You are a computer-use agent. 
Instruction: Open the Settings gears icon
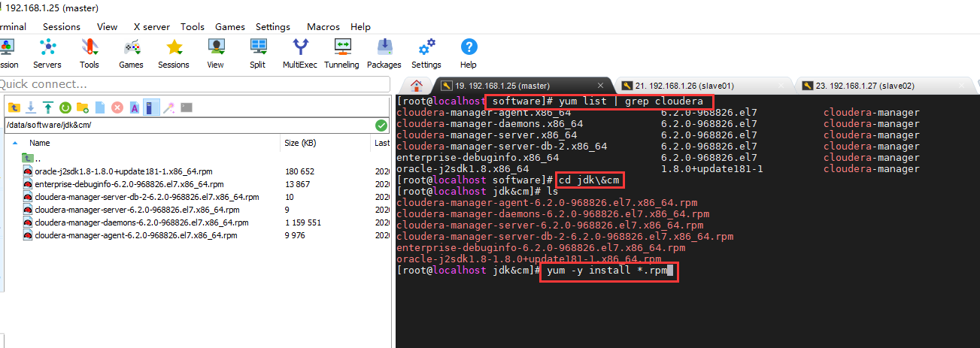coord(426,53)
